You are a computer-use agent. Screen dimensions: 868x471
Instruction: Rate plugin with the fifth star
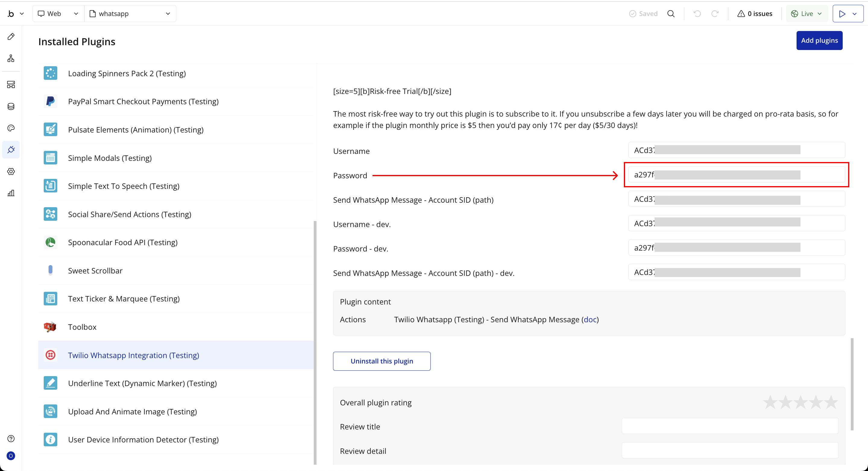[831, 402]
